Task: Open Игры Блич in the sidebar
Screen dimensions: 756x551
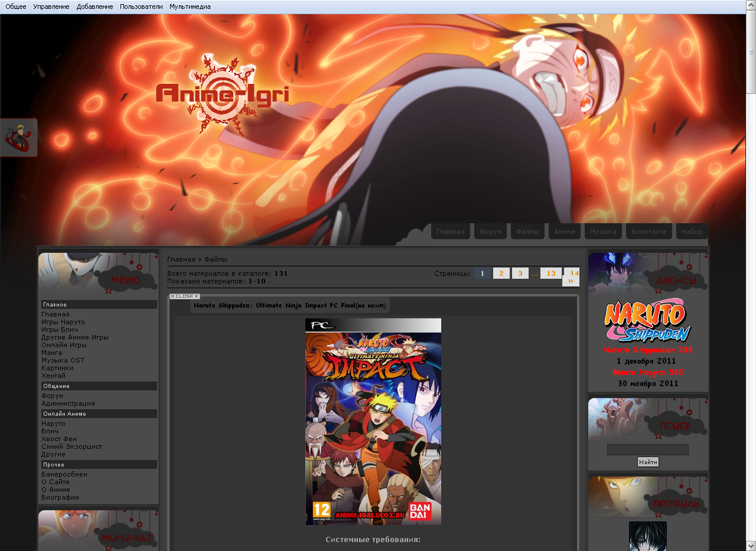Action: point(60,330)
